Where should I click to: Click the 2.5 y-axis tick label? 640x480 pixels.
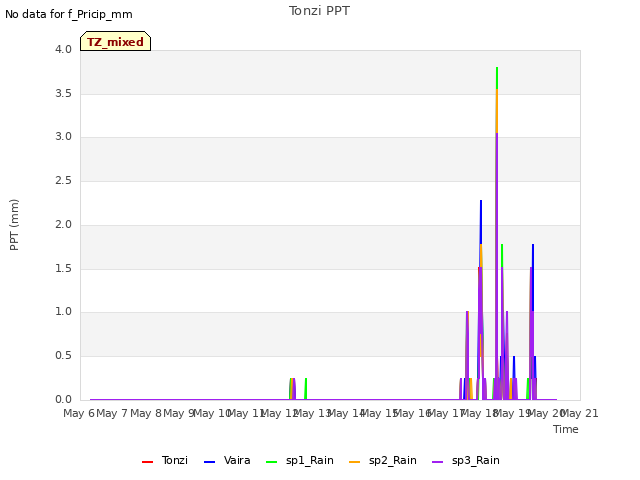[63, 180]
